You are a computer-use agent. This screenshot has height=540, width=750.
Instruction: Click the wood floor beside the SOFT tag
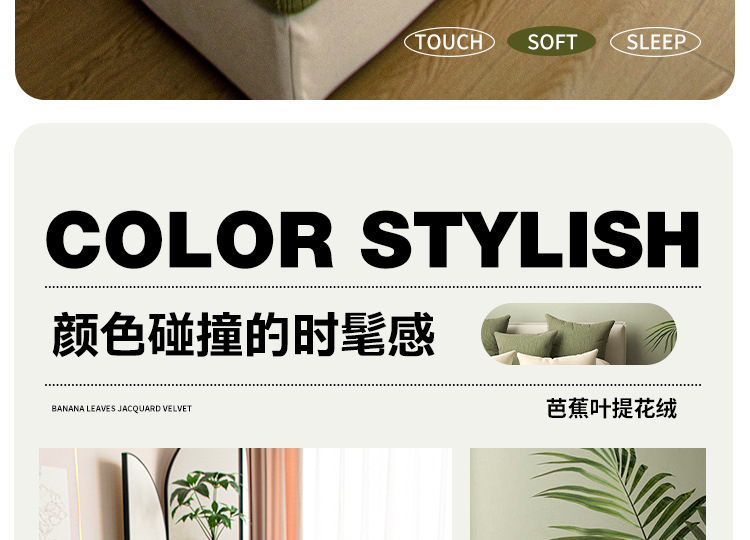point(550,77)
